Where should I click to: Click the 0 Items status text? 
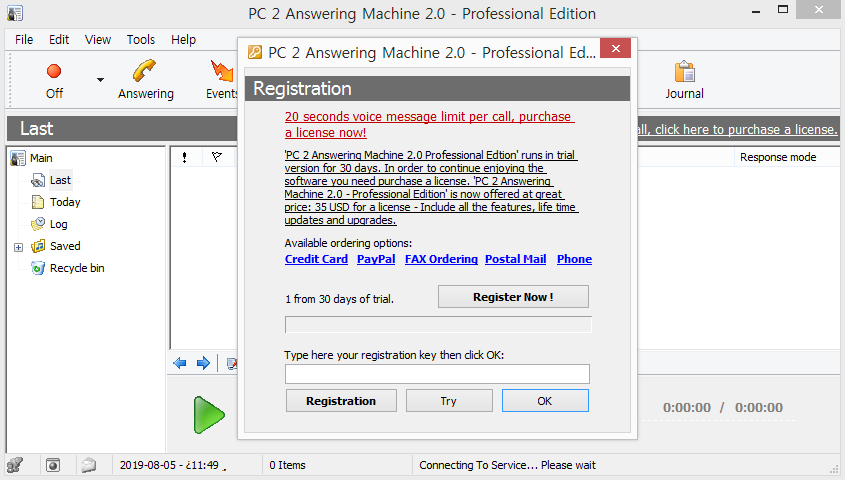(x=287, y=465)
